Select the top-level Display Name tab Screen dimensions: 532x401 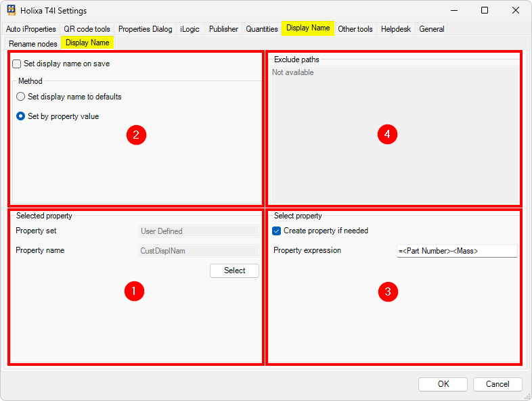[x=308, y=28]
